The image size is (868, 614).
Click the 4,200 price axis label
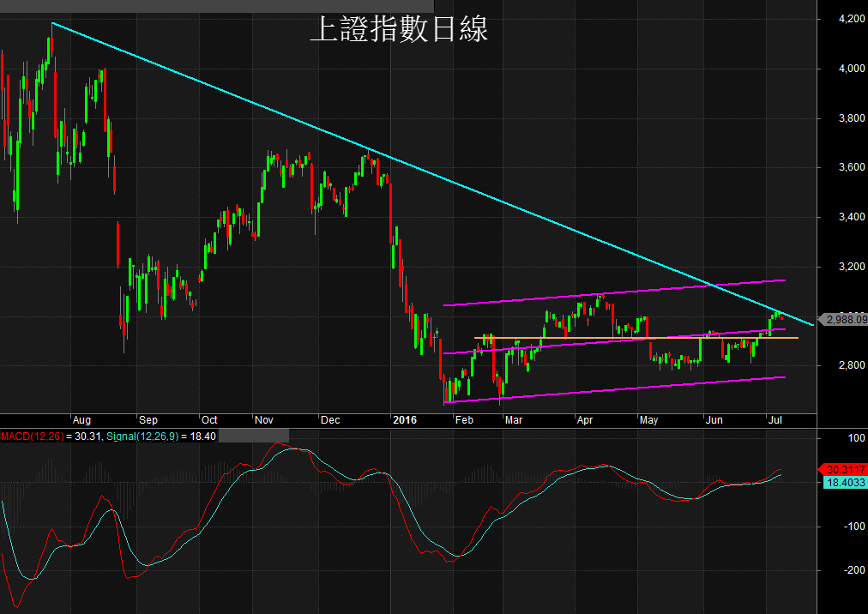[x=852, y=19]
